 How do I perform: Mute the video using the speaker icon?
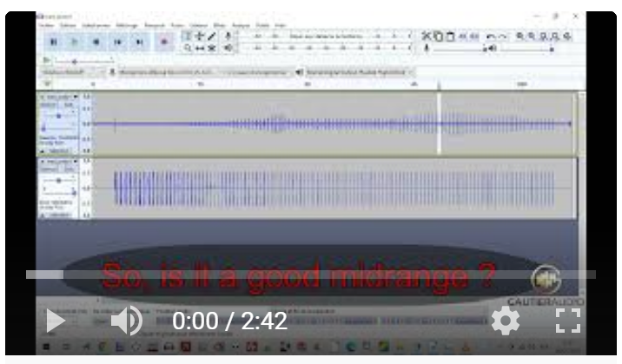[x=127, y=321]
